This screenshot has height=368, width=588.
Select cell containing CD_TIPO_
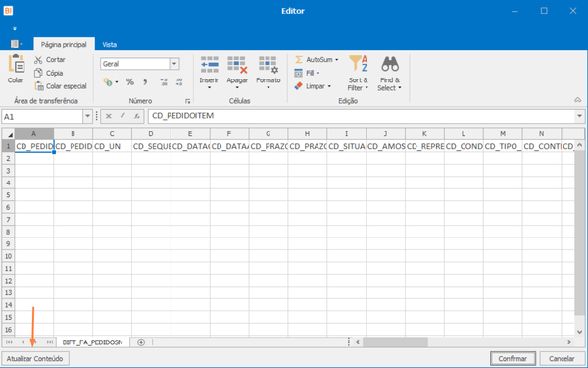(x=503, y=146)
